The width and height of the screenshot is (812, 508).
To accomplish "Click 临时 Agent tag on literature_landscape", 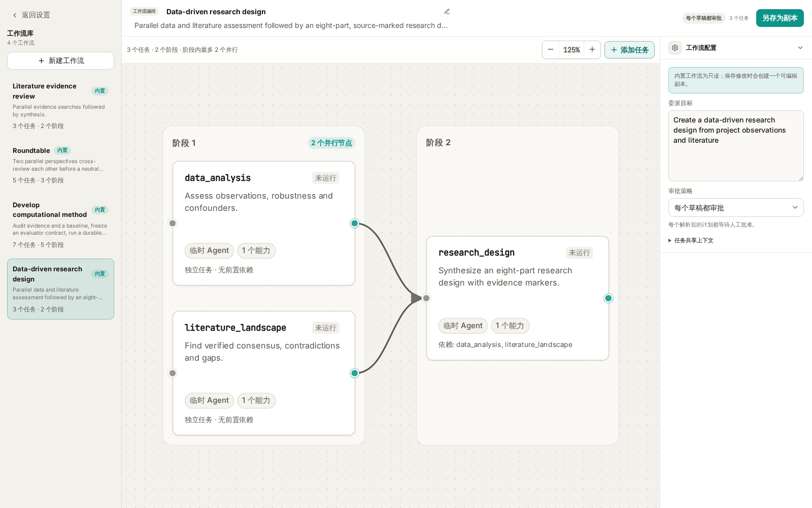I will pos(209,401).
